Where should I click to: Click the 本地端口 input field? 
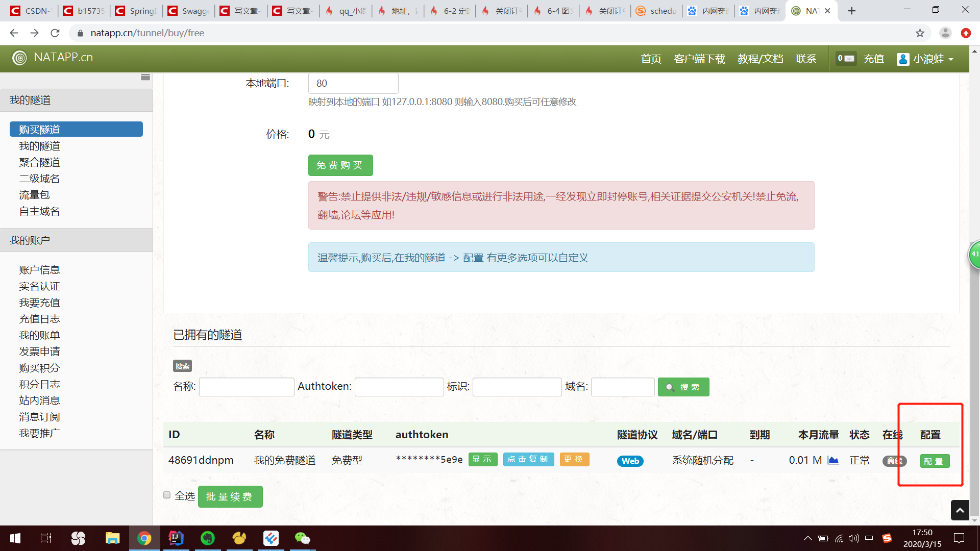click(x=353, y=83)
